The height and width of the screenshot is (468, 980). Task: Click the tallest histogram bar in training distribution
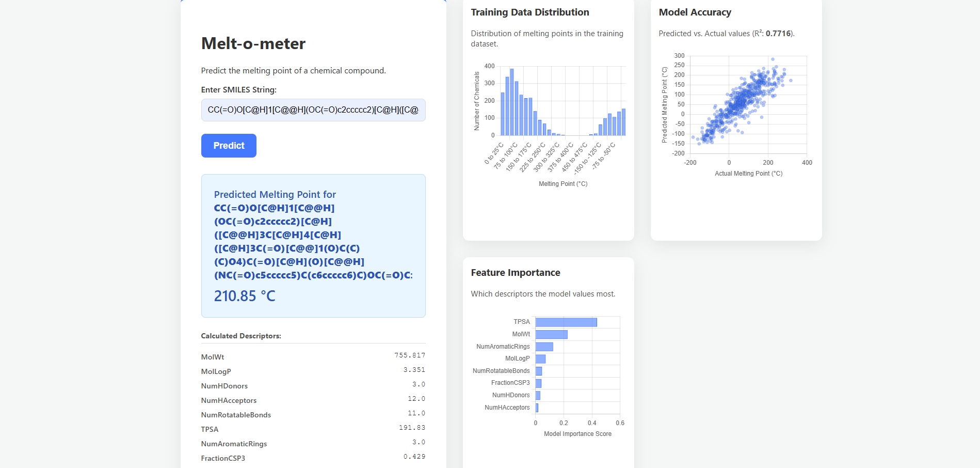[511, 102]
